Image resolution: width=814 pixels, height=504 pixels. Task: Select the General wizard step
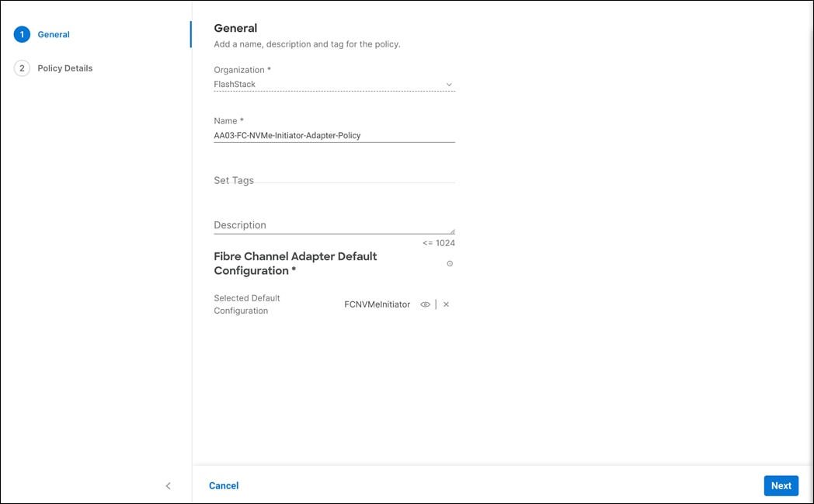pos(54,34)
